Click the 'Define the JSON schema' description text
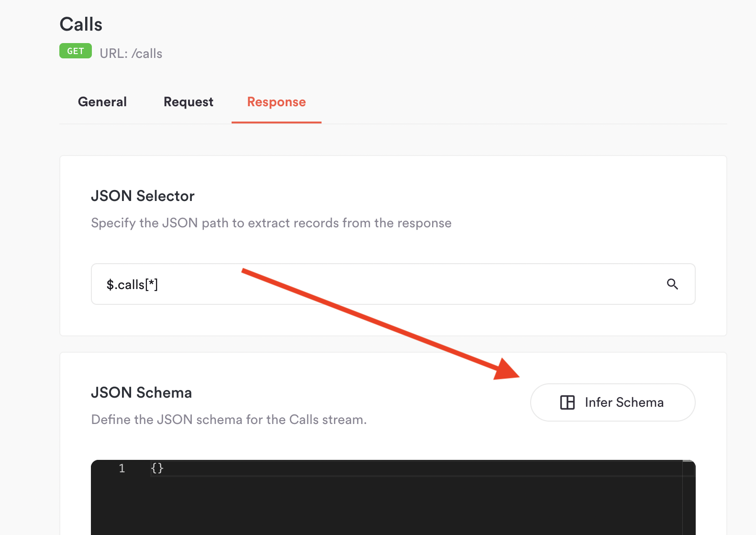756x535 pixels. pyautogui.click(x=229, y=420)
